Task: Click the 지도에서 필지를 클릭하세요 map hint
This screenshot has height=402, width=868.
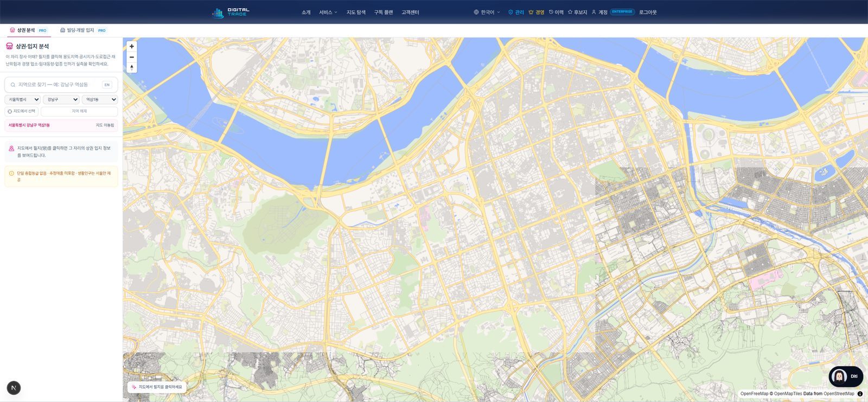Action: pyautogui.click(x=157, y=387)
